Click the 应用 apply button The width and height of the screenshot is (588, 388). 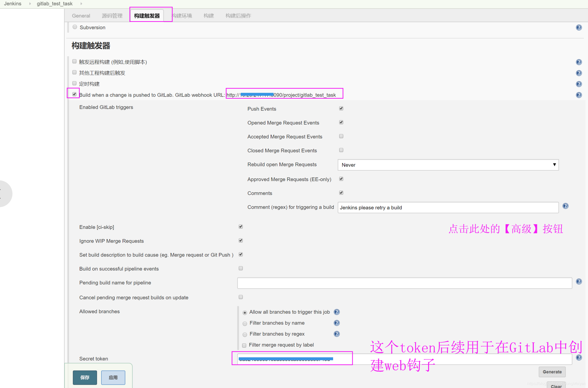pos(113,378)
